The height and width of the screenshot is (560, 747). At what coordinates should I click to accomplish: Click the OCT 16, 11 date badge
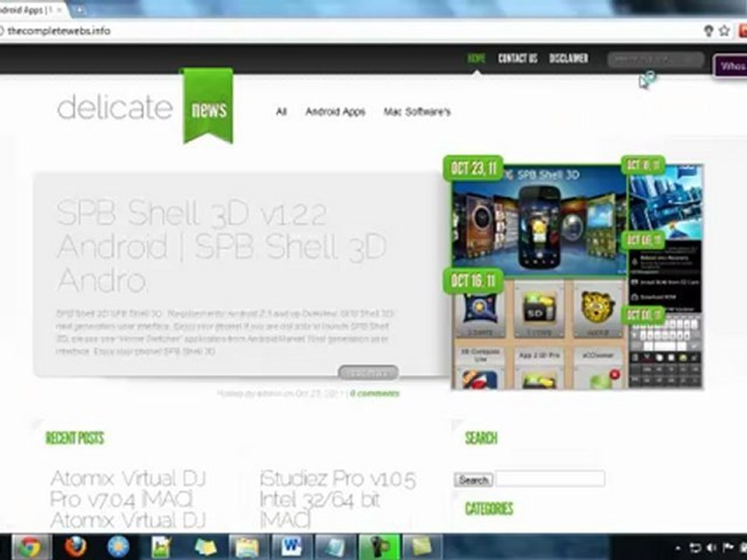click(473, 281)
